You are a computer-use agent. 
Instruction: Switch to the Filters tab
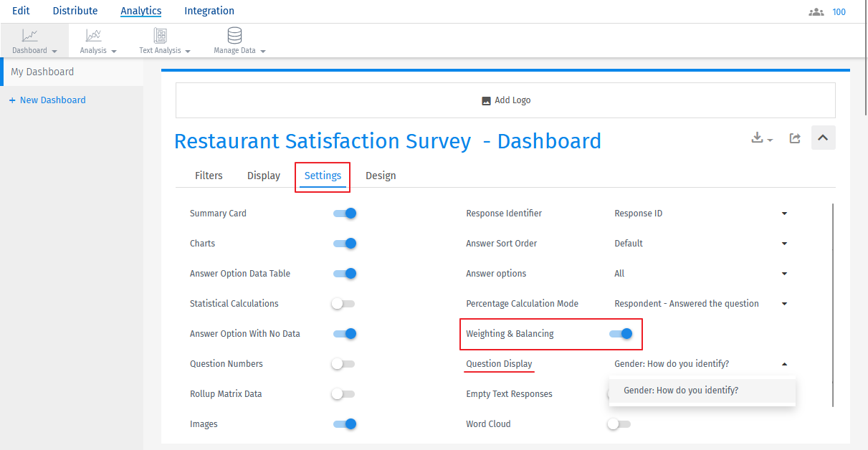[x=209, y=176]
